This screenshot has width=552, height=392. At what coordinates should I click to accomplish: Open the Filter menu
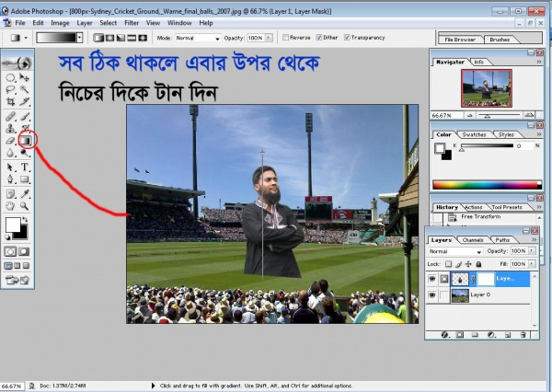[x=131, y=22]
